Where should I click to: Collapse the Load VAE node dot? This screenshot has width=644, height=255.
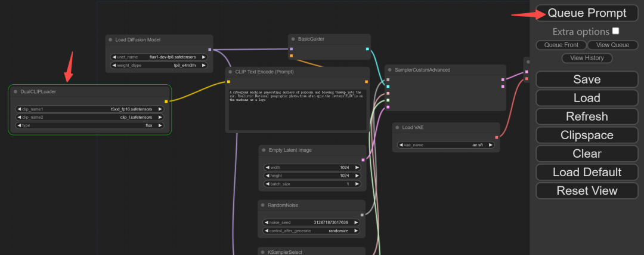tap(397, 128)
